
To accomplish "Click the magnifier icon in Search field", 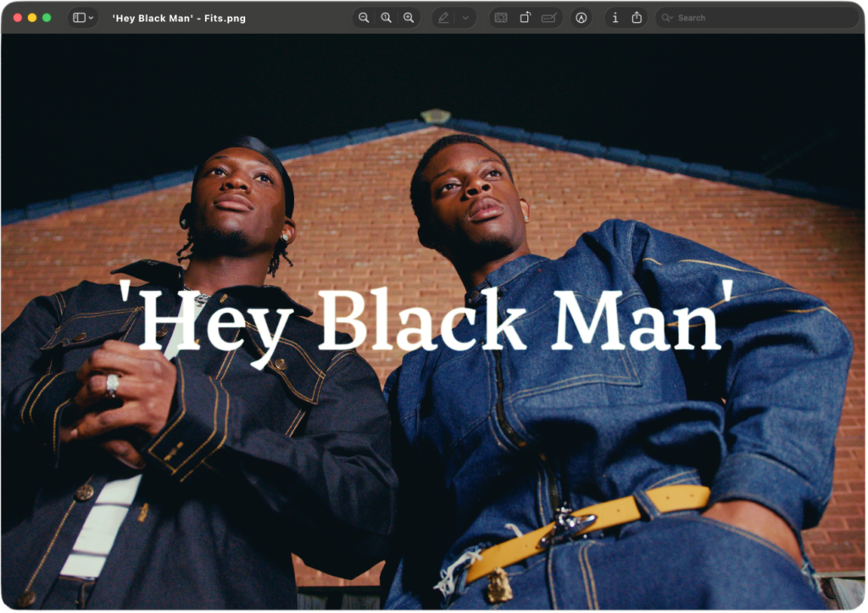I will tap(667, 18).
